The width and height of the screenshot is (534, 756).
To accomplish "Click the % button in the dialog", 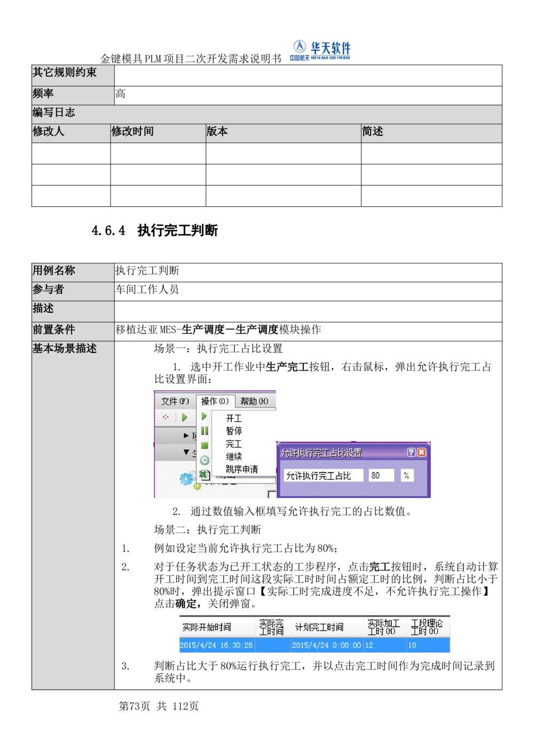I will 406,476.
